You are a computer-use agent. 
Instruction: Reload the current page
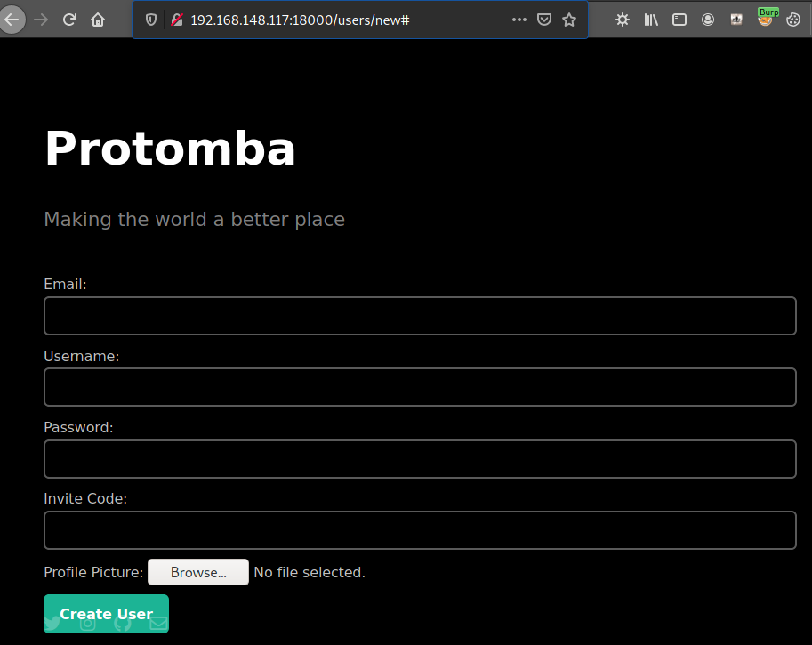pyautogui.click(x=69, y=20)
